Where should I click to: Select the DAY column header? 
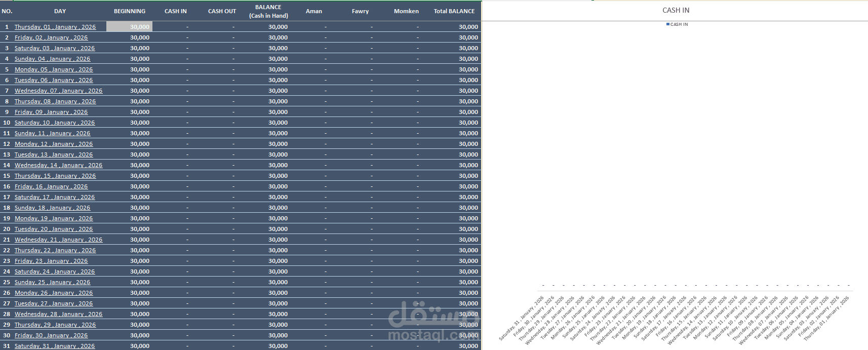(60, 11)
